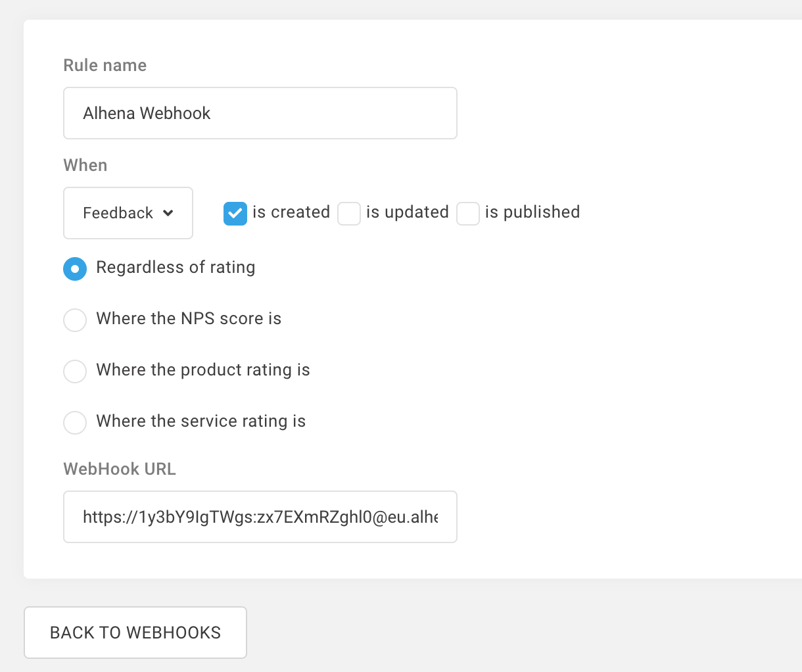The image size is (802, 672).
Task: Open the Feedback dropdown
Action: click(x=128, y=213)
